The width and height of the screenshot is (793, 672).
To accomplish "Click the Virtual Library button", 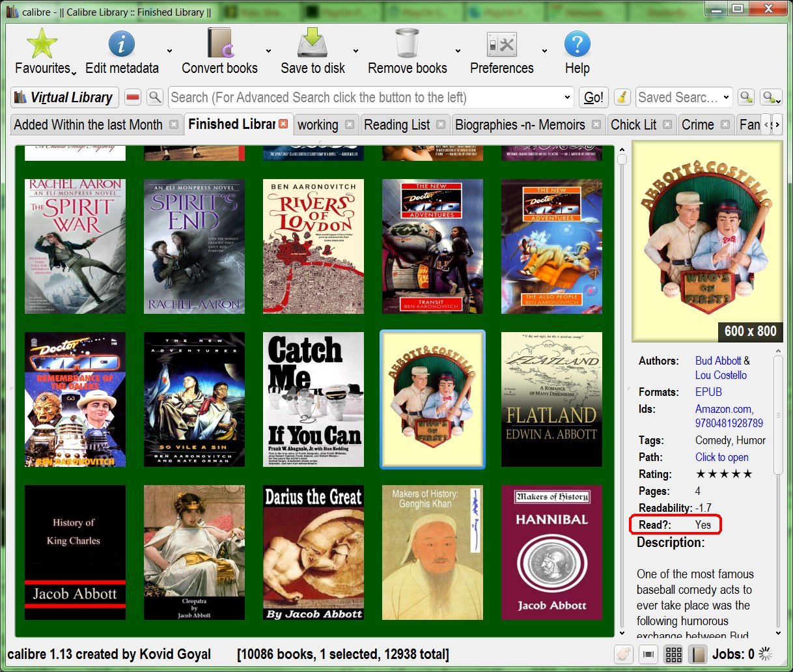I will (x=64, y=98).
